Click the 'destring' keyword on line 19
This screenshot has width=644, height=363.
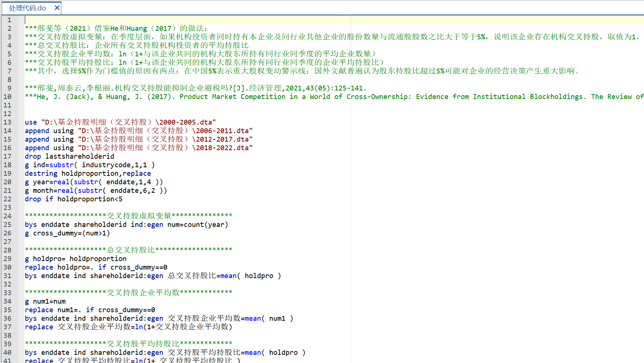pos(41,174)
